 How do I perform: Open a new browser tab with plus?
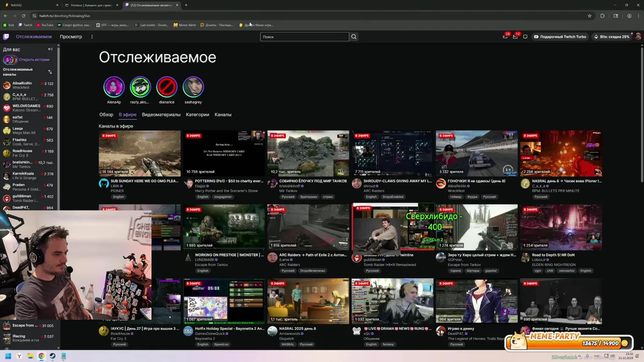coord(186,5)
